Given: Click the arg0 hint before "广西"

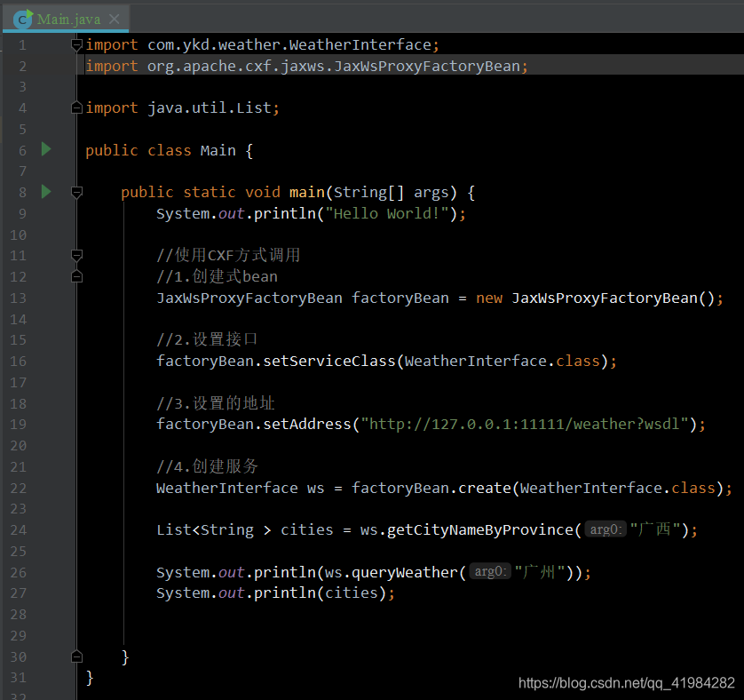Looking at the screenshot, I should 605,529.
